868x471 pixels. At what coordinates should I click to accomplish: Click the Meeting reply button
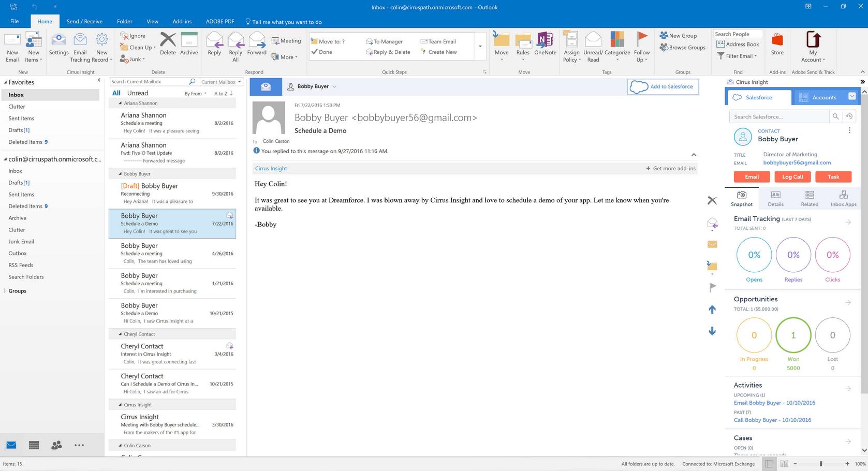coord(286,41)
